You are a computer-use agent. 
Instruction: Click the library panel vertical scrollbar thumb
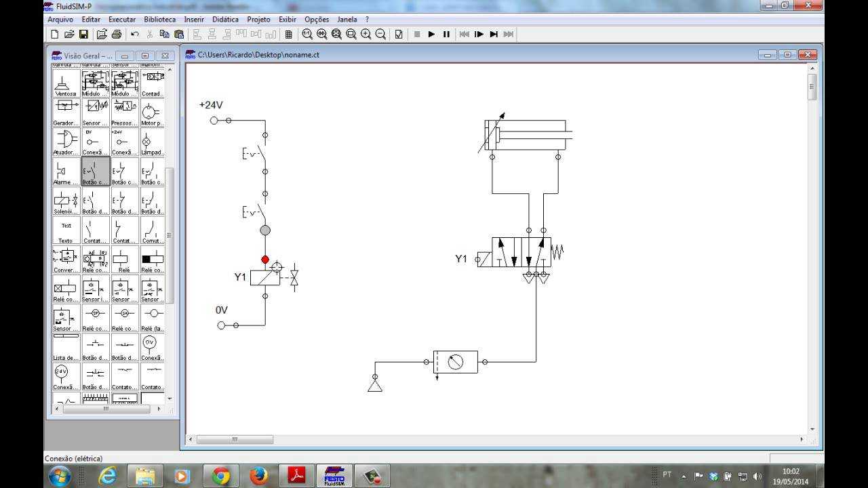(x=169, y=235)
